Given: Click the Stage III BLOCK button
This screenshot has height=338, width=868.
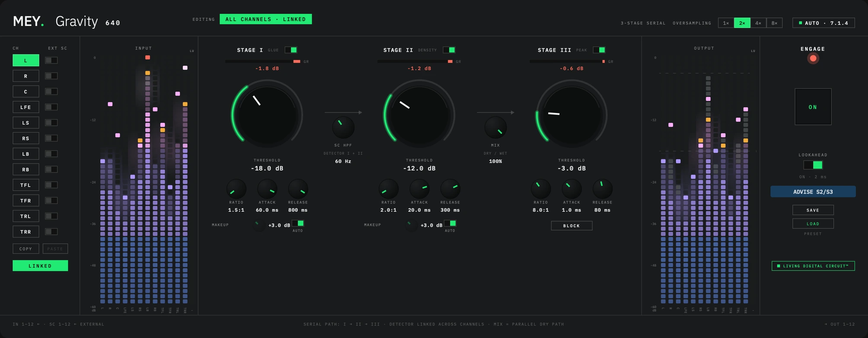Looking at the screenshot, I should (x=571, y=226).
